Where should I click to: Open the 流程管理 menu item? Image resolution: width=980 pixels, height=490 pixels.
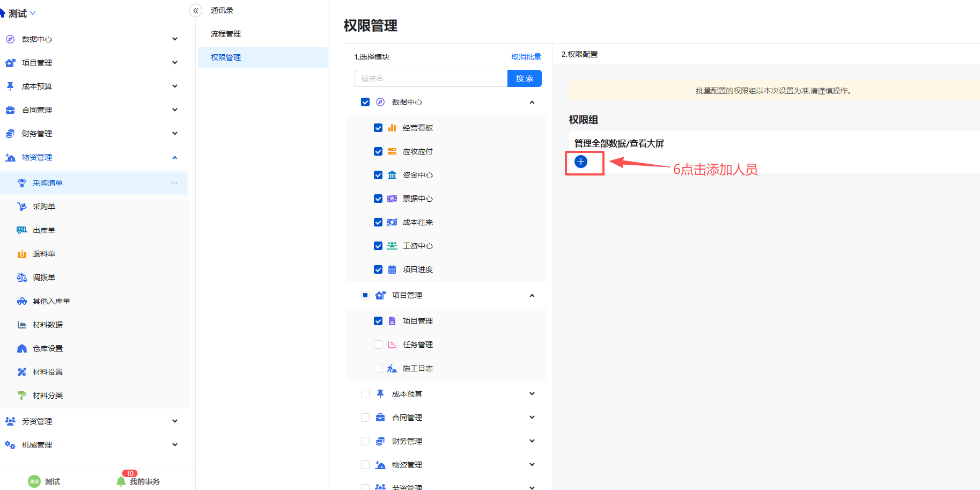pos(226,34)
